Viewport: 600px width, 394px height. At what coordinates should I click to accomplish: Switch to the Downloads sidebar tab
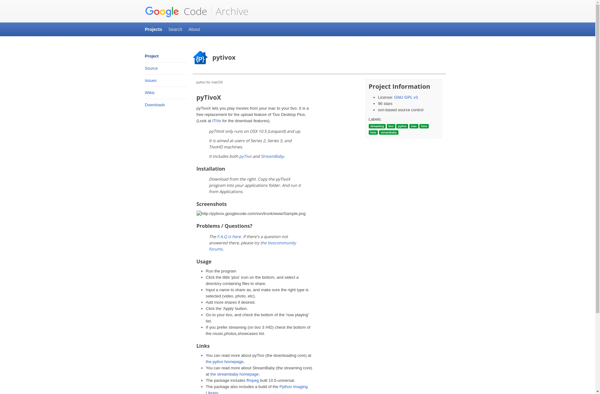coord(155,105)
